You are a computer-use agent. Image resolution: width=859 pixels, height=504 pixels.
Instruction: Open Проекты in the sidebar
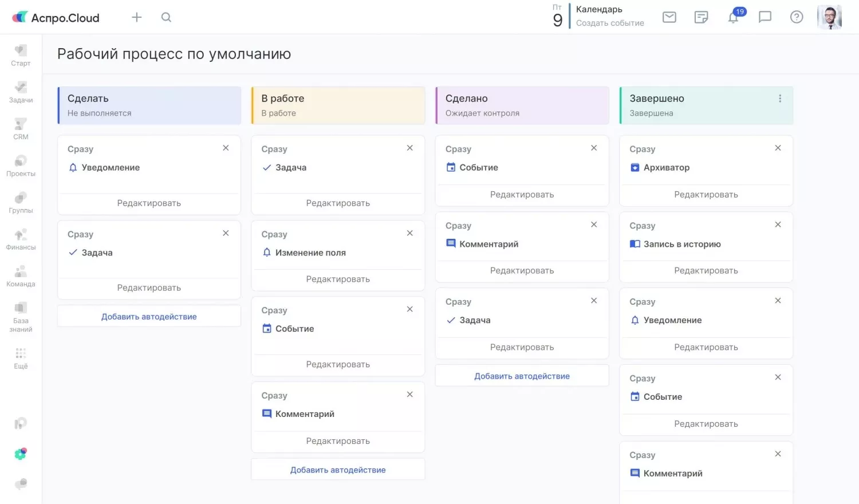point(21,166)
